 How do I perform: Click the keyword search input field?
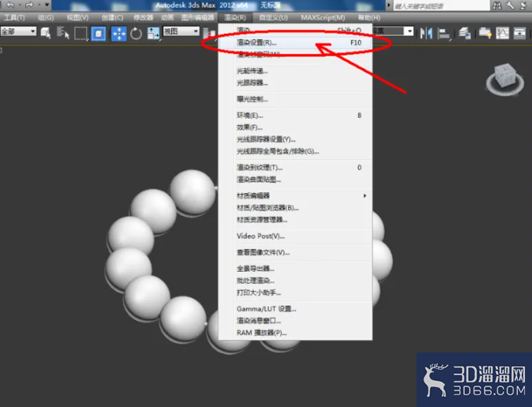[441, 5]
